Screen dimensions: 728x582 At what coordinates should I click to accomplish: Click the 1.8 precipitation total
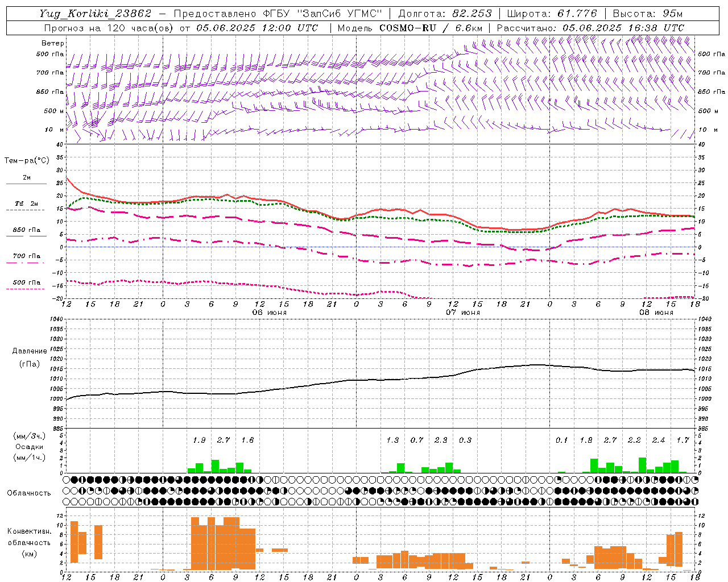586,440
